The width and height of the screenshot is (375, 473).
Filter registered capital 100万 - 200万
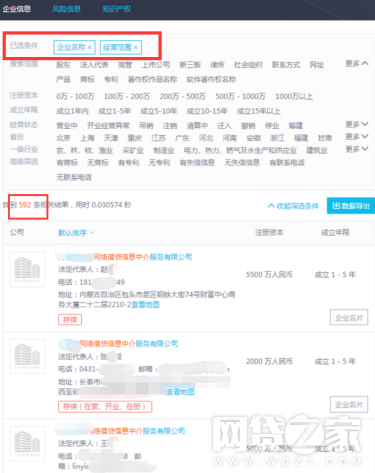click(127, 97)
